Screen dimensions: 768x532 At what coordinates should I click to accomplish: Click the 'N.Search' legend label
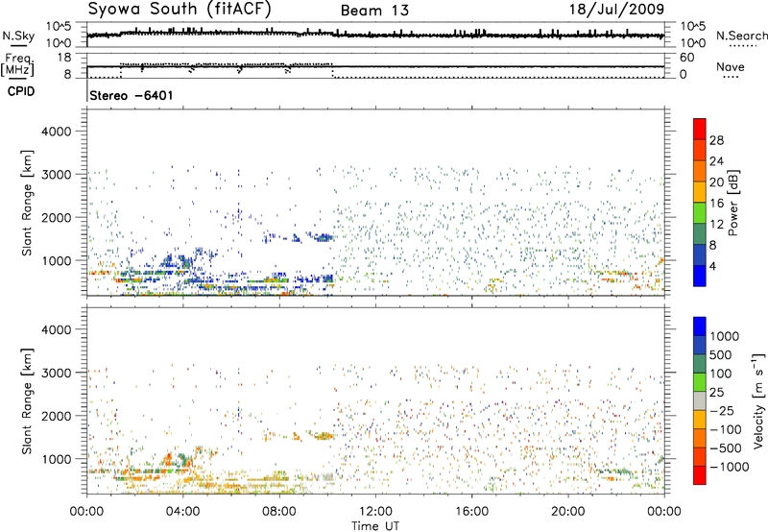pos(741,36)
